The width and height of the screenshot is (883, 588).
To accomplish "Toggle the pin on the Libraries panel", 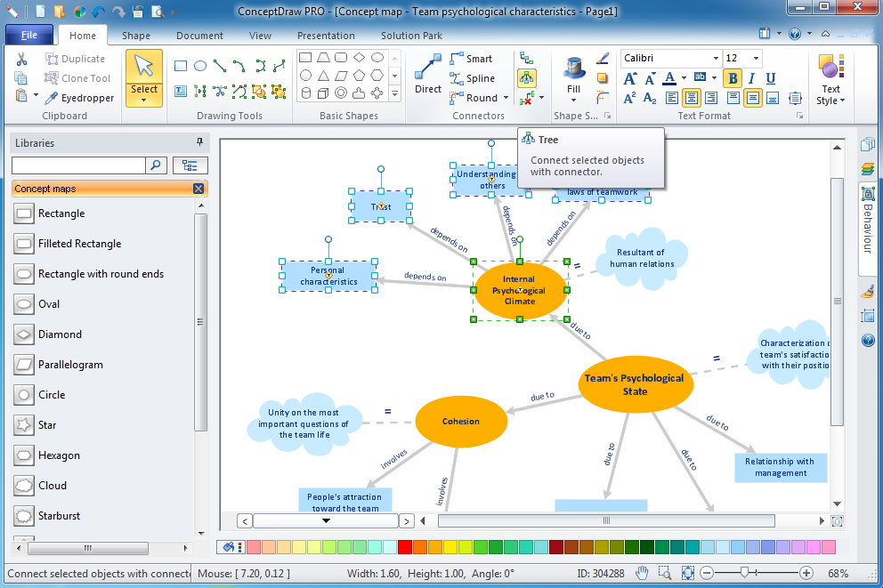I will point(200,142).
